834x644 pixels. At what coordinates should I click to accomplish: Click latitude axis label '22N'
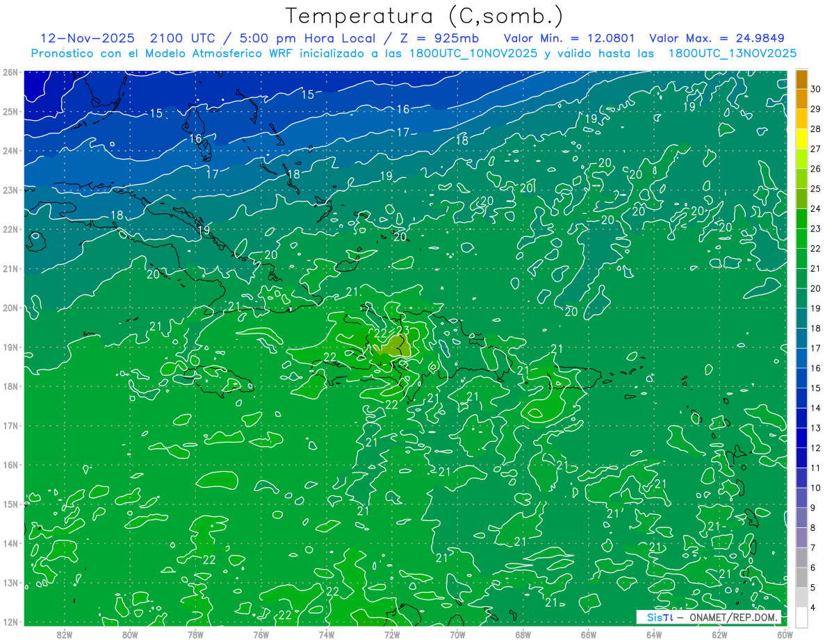(x=10, y=229)
